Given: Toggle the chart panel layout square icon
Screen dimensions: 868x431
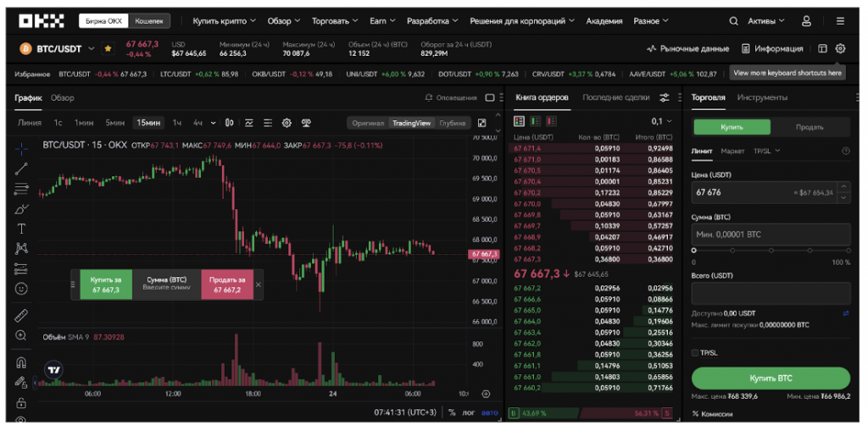Looking at the screenshot, I should (x=490, y=98).
